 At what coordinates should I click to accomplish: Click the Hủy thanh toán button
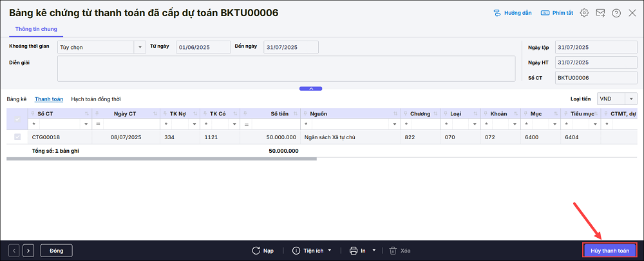tap(609, 250)
